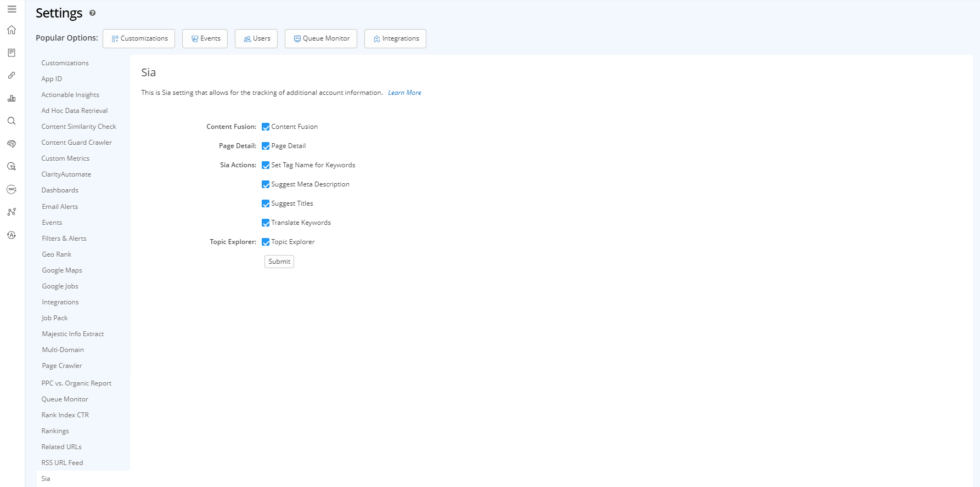Click the Queue Monitor popular option button
The height and width of the screenshot is (487, 980).
click(x=321, y=39)
